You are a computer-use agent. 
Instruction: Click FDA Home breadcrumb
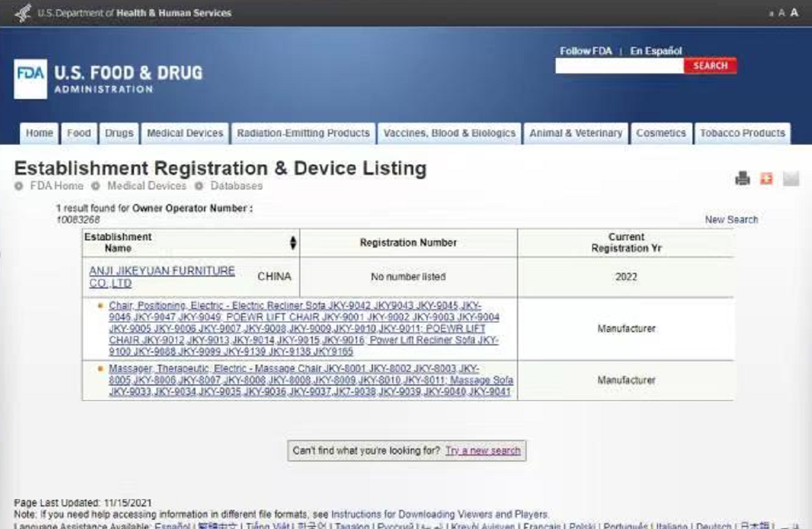coord(57,186)
